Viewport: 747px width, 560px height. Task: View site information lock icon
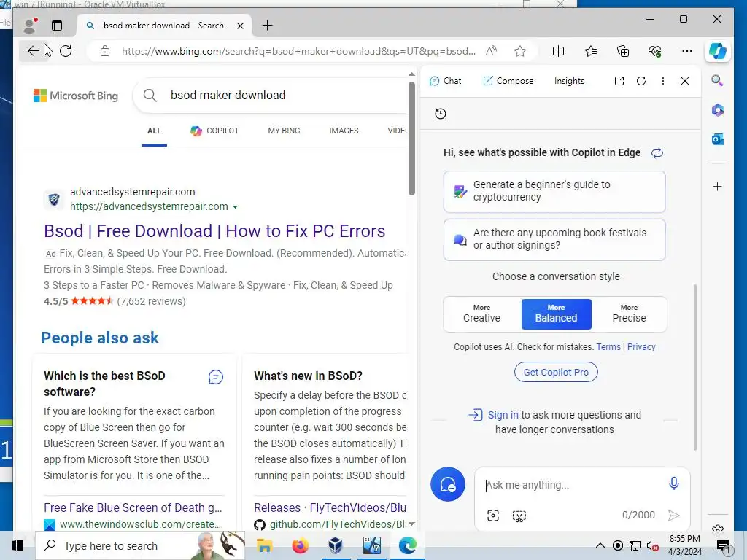pyautogui.click(x=105, y=51)
